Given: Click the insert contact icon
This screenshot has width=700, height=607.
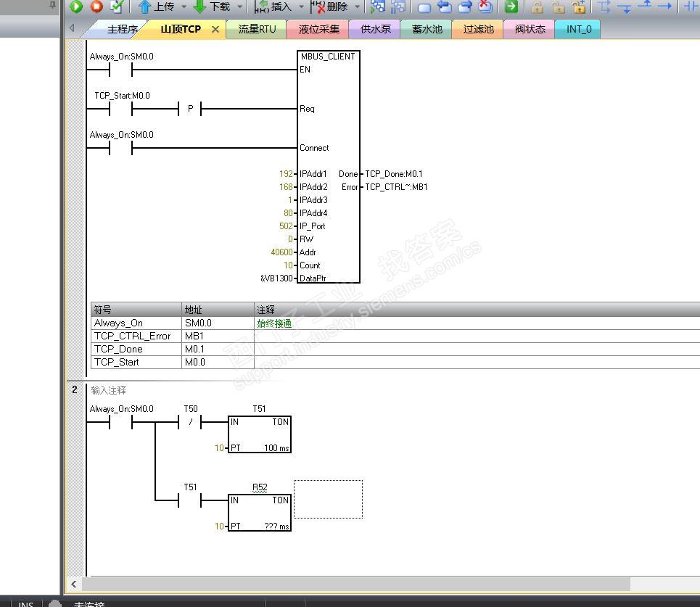Looking at the screenshot, I should pos(691,7).
